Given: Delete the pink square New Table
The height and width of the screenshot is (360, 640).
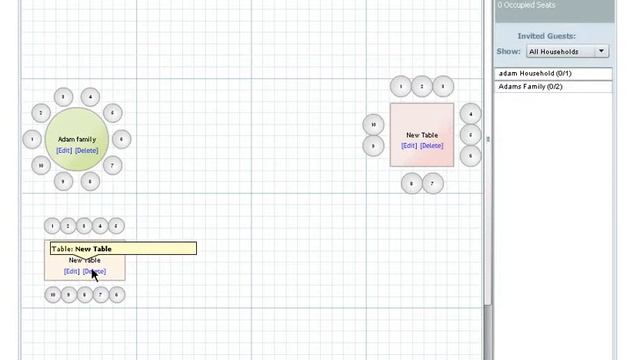Looking at the screenshot, I should (x=431, y=146).
